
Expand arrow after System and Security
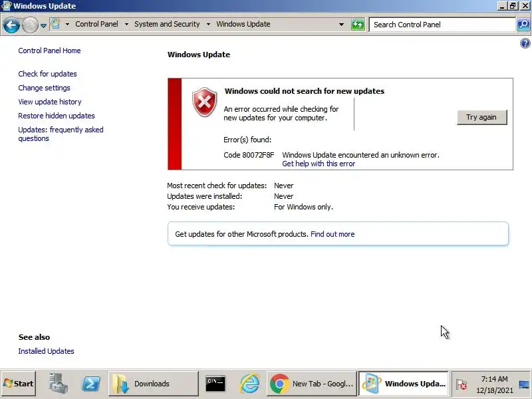(x=208, y=24)
